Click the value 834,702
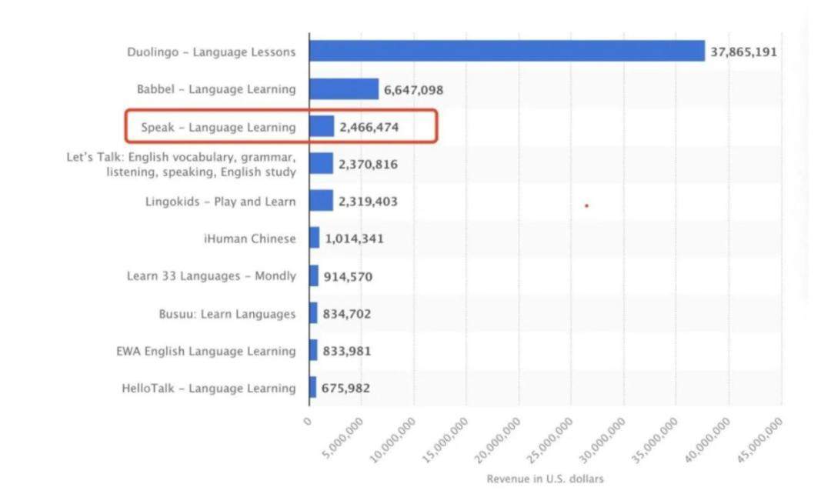831x504 pixels. 346,314
